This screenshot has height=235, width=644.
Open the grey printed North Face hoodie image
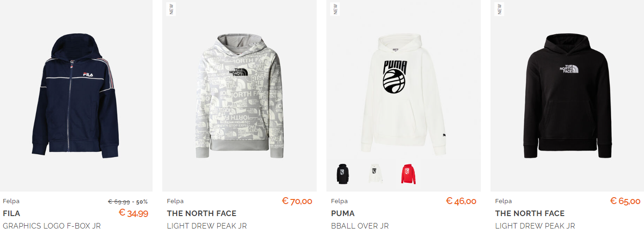pyautogui.click(x=239, y=96)
